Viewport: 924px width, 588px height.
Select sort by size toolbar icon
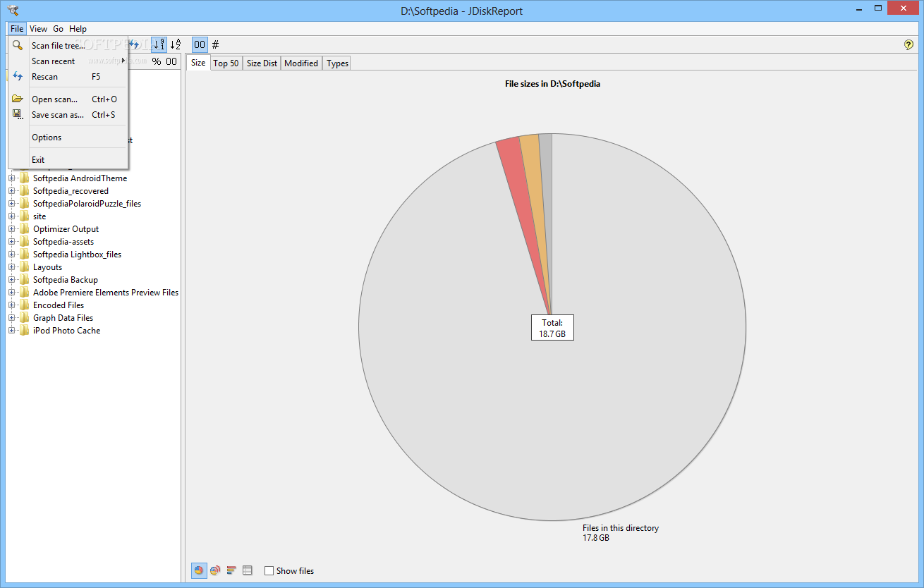click(159, 44)
